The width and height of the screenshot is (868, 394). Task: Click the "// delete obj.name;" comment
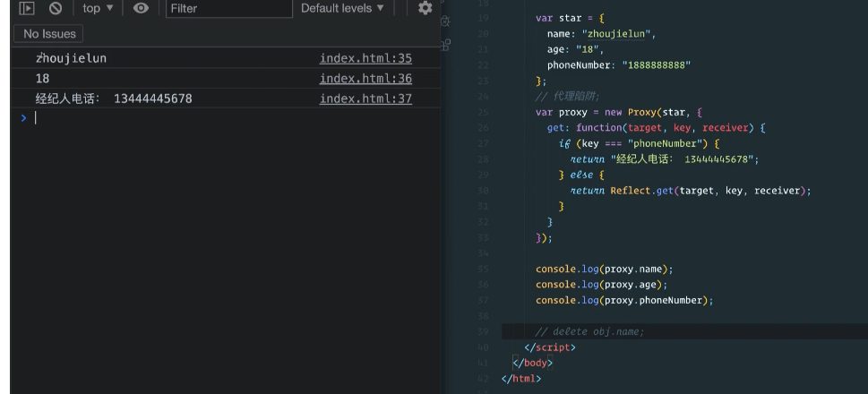click(589, 331)
